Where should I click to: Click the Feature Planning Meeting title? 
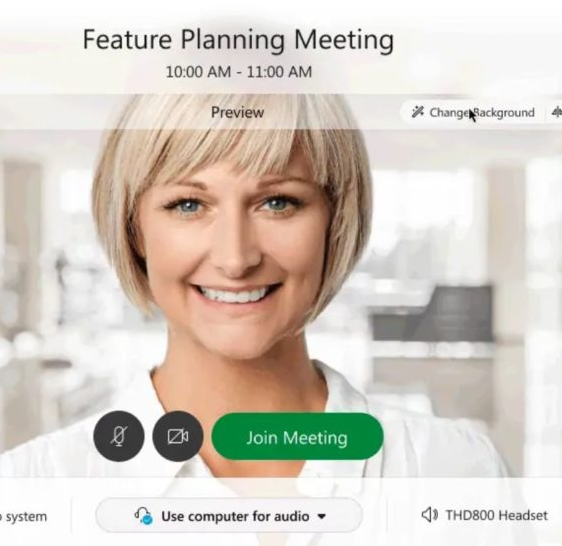tap(238, 39)
